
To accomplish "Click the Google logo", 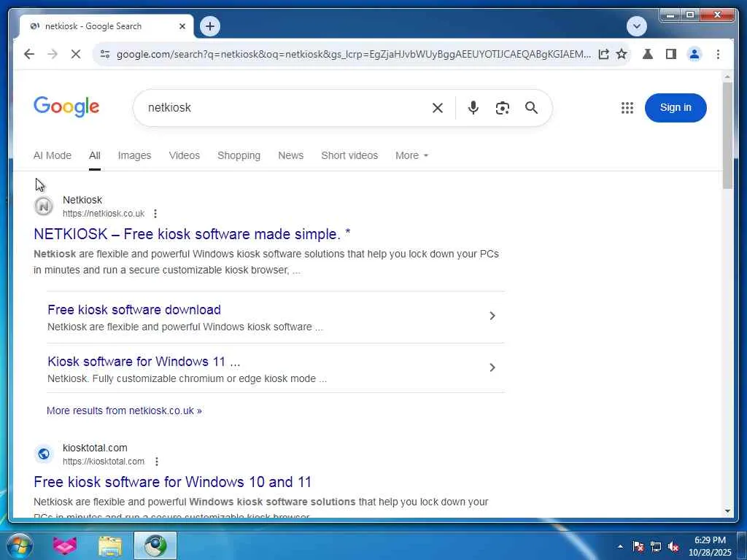I will click(66, 106).
